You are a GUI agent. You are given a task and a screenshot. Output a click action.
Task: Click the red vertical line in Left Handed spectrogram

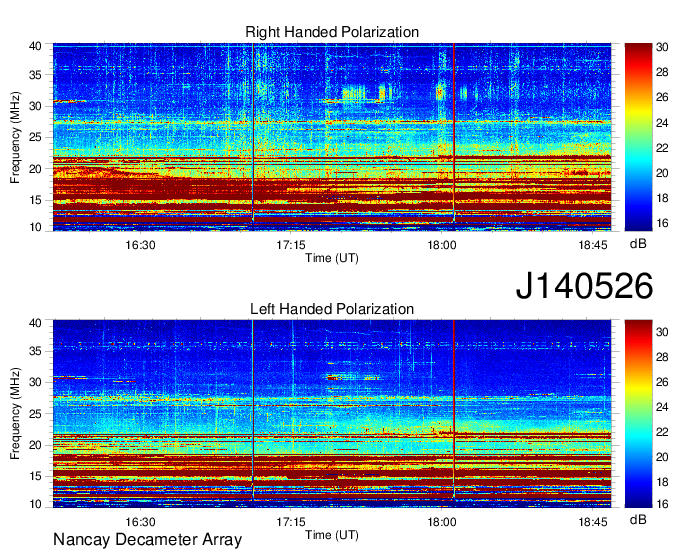(x=454, y=409)
